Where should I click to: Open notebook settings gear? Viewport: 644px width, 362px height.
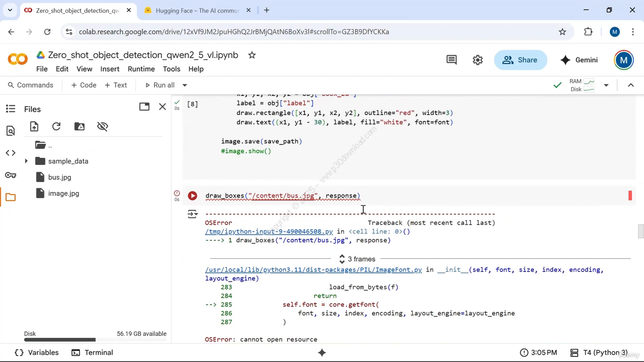pos(477,60)
